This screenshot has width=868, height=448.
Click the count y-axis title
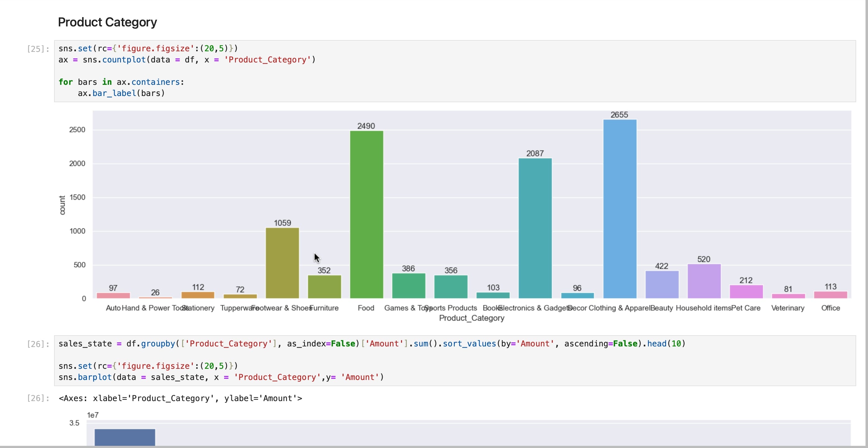tap(62, 205)
